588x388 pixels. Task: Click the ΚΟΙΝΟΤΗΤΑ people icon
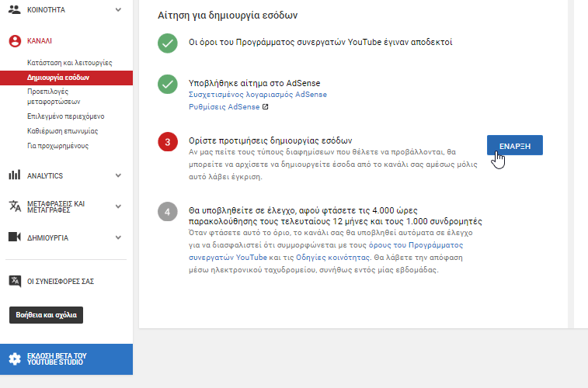(15, 9)
